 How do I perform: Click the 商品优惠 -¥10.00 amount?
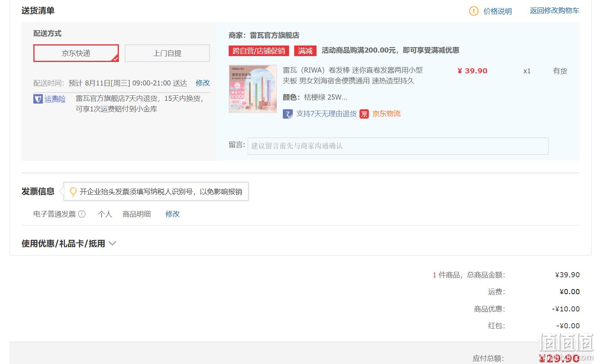click(566, 309)
